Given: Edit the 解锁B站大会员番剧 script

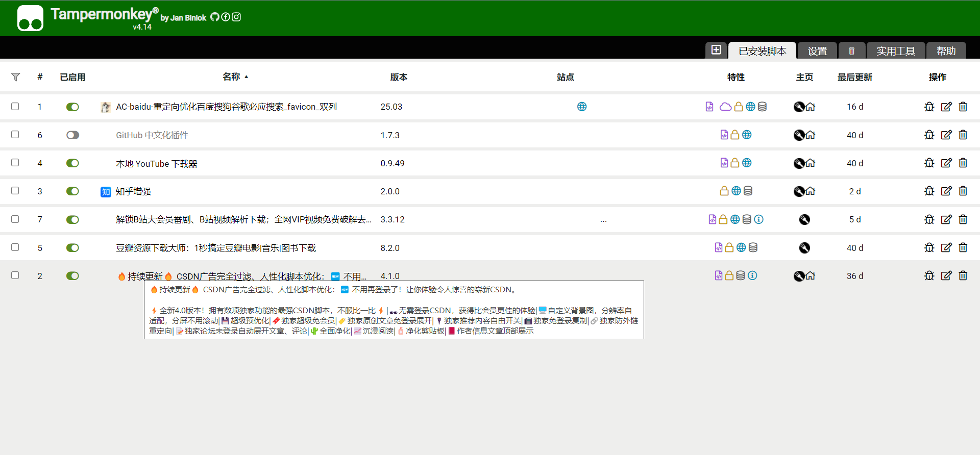Looking at the screenshot, I should click(946, 219).
